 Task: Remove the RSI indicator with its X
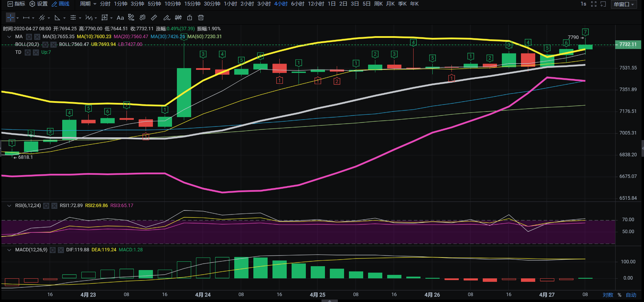tap(54, 206)
